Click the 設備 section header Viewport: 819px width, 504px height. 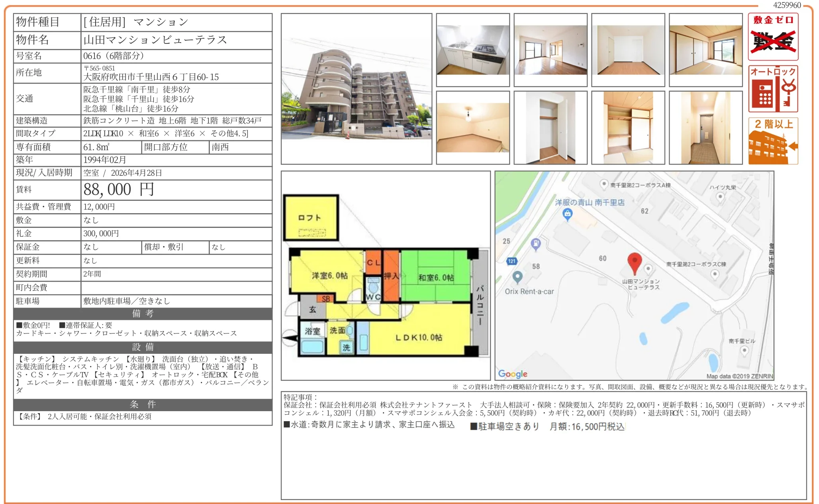(x=143, y=347)
